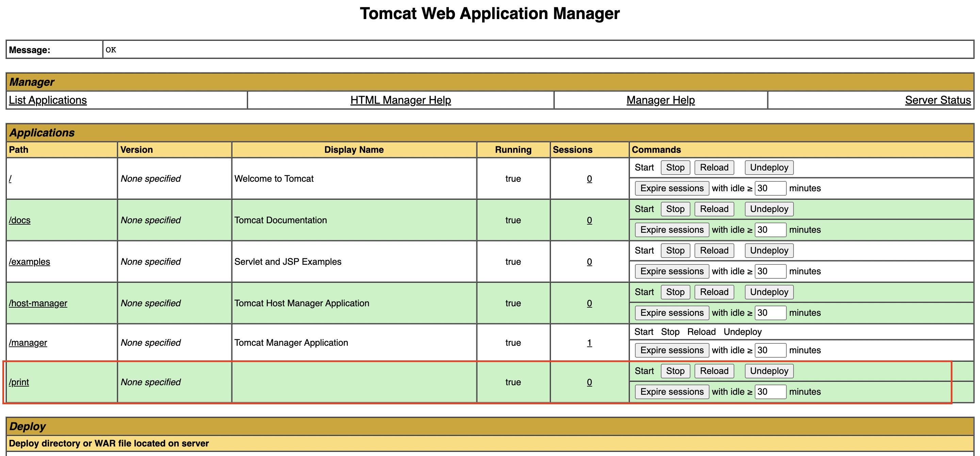Open the /examples application path link
The image size is (980, 456).
[29, 261]
